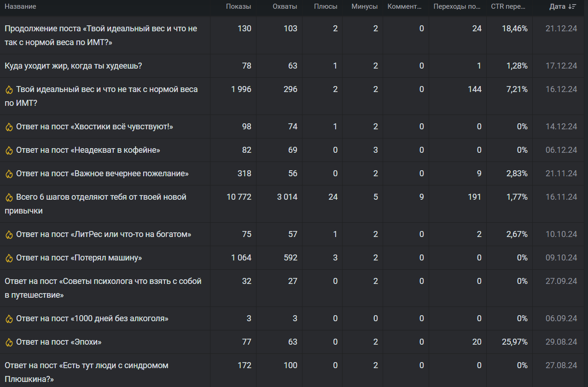Viewport: 588px width, 387px height.
Task: Click flame icon by «Важное вечернее пожелание»
Action: (x=9, y=174)
